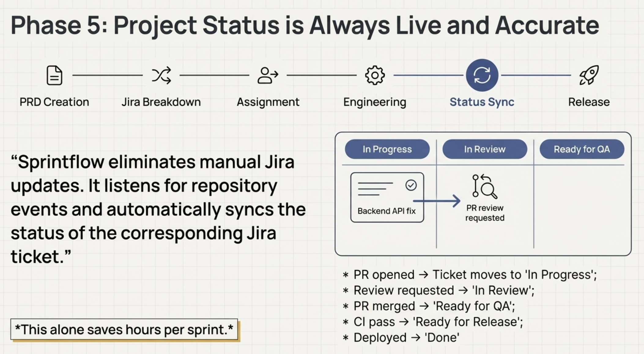This screenshot has width=644, height=354.
Task: Select the In Progress column header
Action: tap(387, 149)
